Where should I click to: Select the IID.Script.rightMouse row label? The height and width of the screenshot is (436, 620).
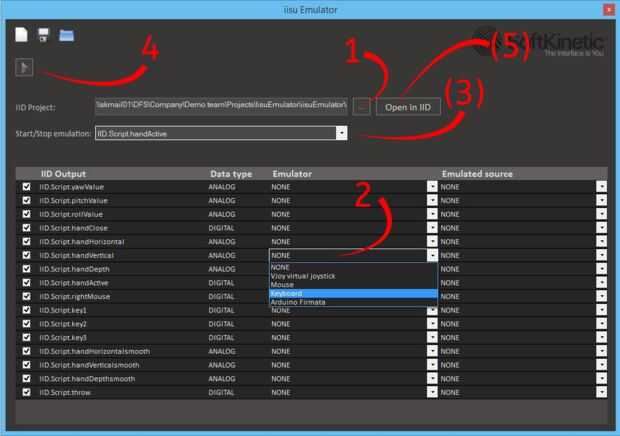pyautogui.click(x=75, y=296)
